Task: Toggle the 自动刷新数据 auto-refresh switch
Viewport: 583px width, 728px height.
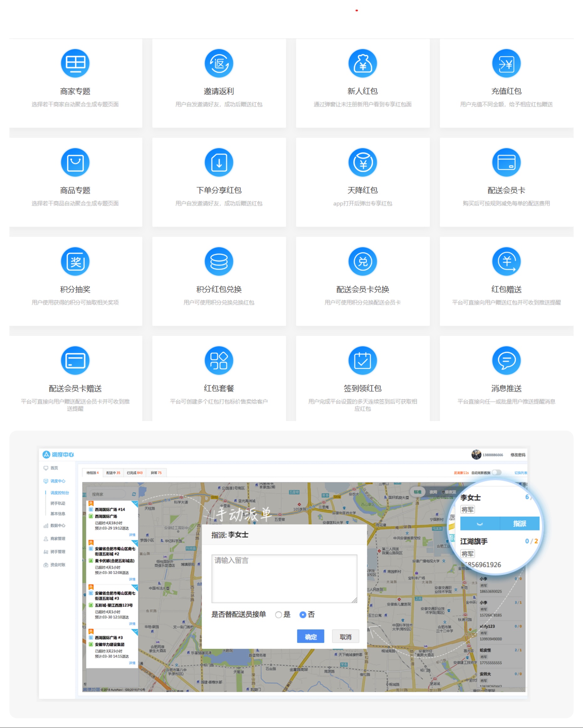Action: (x=496, y=472)
